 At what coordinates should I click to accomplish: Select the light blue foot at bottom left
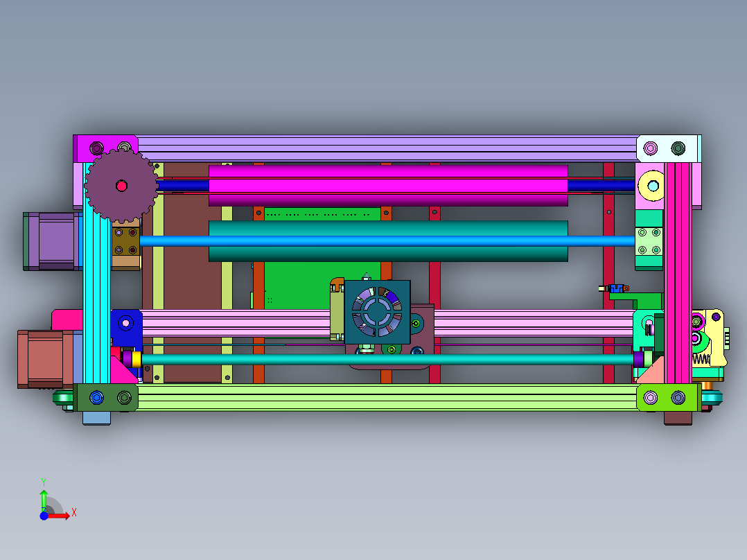pyautogui.click(x=97, y=418)
